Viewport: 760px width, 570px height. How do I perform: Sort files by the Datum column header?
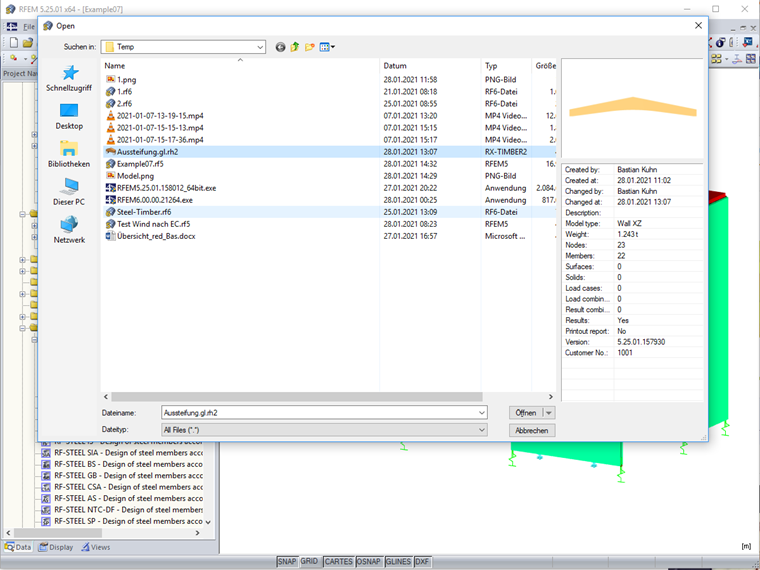[x=430, y=66]
